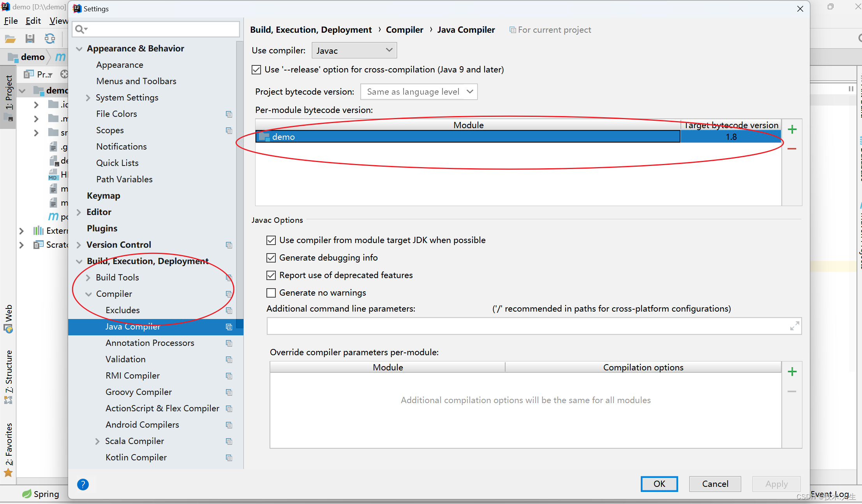Select Java Compiler menu item

coord(132,326)
